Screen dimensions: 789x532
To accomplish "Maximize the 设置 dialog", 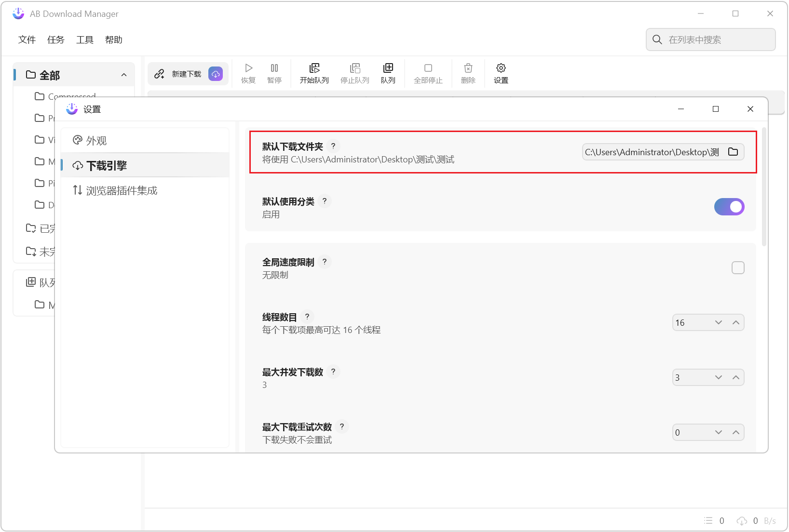I will 716,109.
